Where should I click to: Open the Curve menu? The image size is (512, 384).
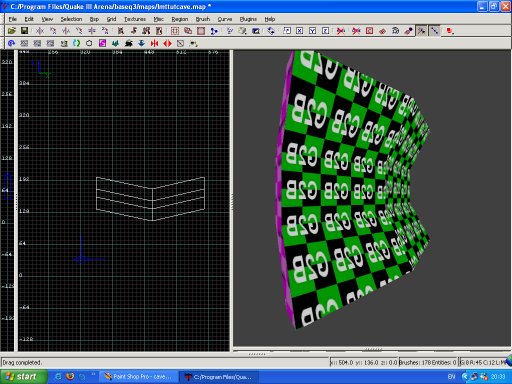click(225, 19)
